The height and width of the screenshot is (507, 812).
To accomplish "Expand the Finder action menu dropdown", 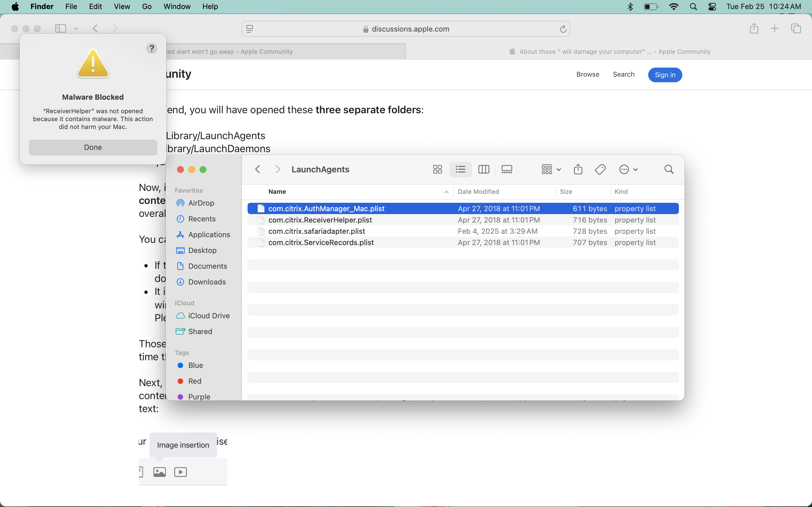I will coord(628,169).
